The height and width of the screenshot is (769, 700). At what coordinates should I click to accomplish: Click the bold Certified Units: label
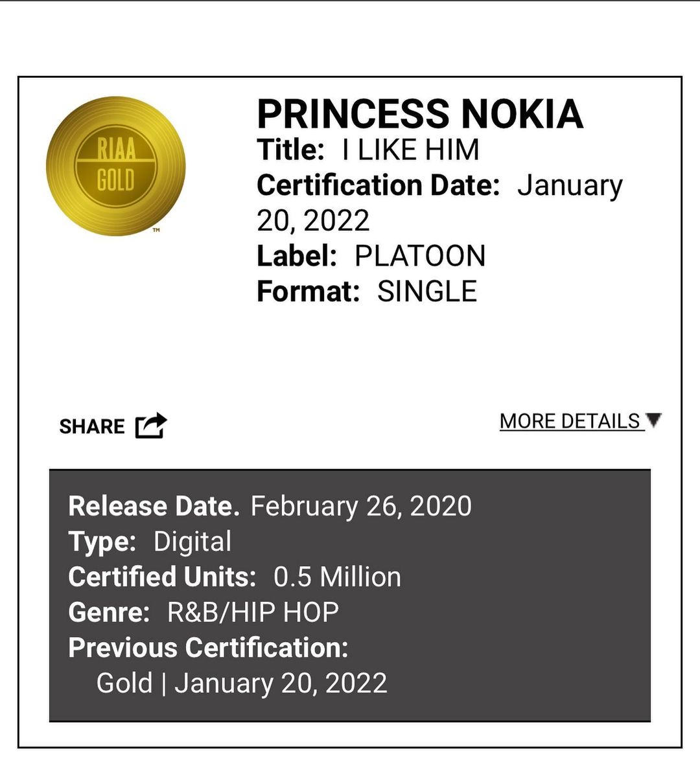click(162, 577)
